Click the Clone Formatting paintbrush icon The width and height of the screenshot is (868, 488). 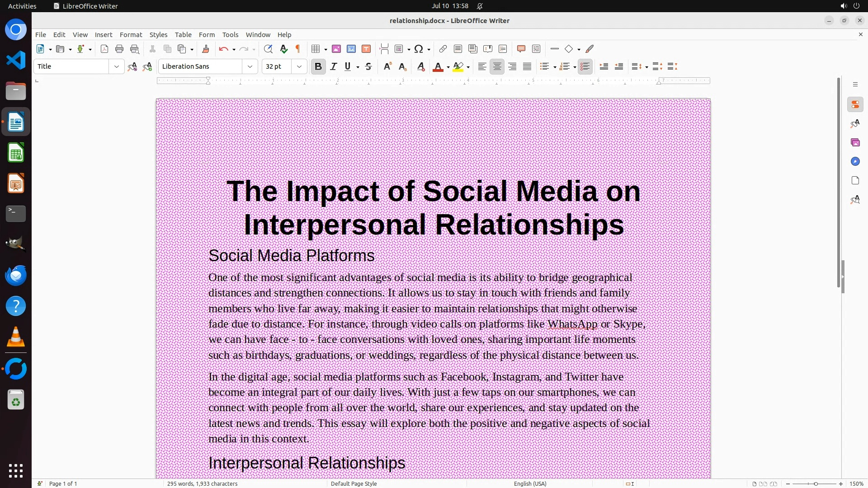206,49
